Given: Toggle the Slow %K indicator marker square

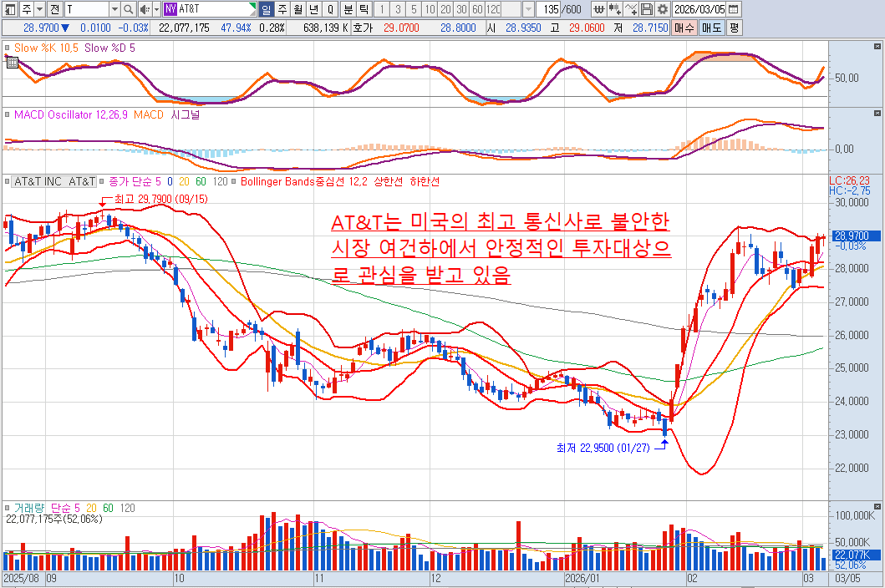Looking at the screenshot, I should (x=8, y=48).
